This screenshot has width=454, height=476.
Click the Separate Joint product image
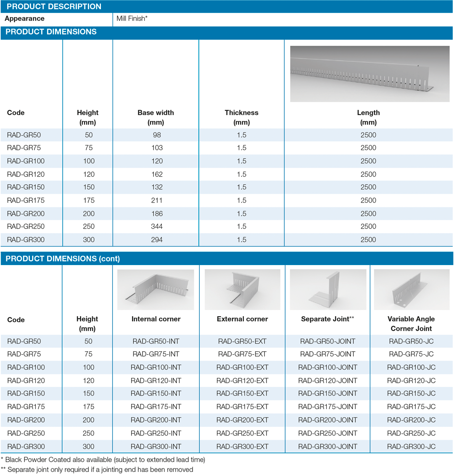(x=328, y=290)
